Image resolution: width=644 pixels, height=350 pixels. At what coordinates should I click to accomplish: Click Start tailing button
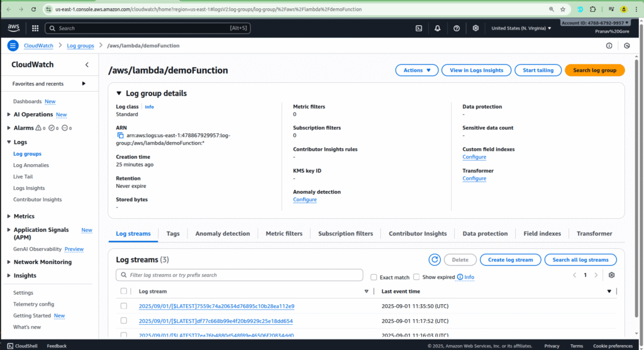[x=538, y=70]
